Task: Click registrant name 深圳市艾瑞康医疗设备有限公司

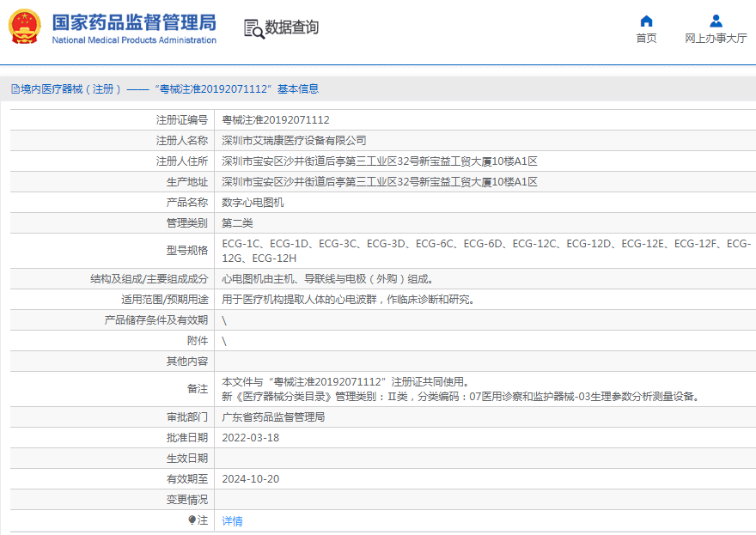Action: click(294, 141)
